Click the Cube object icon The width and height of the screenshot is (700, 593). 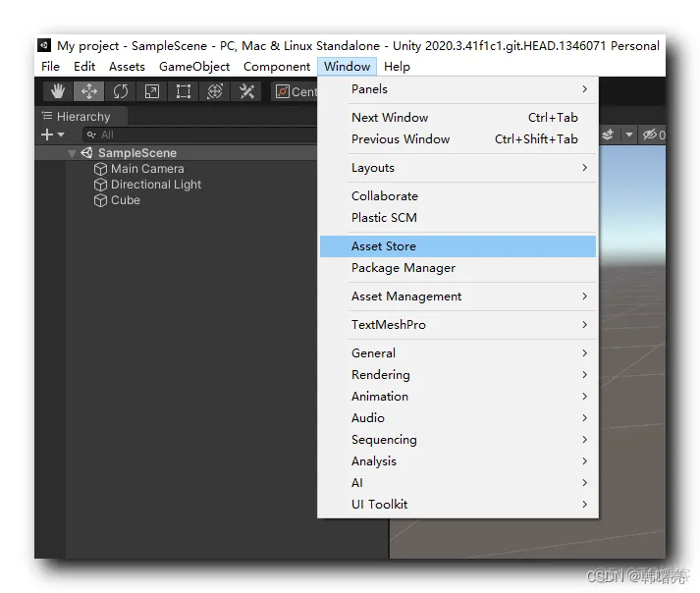[x=100, y=200]
